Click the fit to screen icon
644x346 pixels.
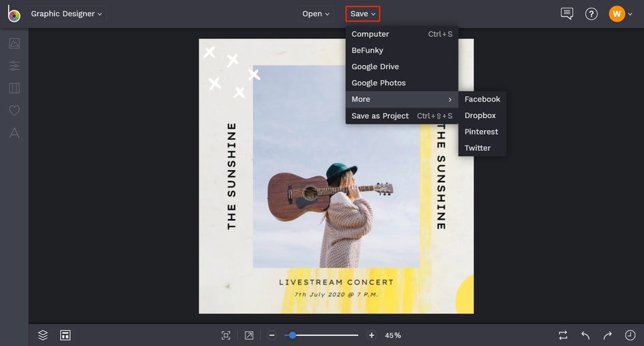[x=226, y=335]
